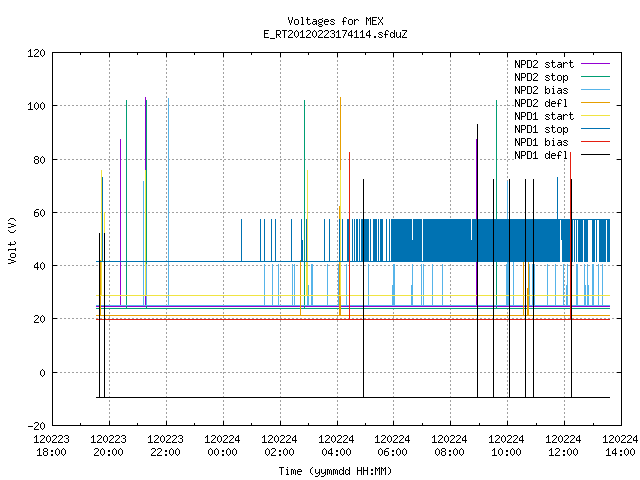The image size is (640, 480).
Task: Click the 120223 18:00 time tick label
Action: point(51,446)
